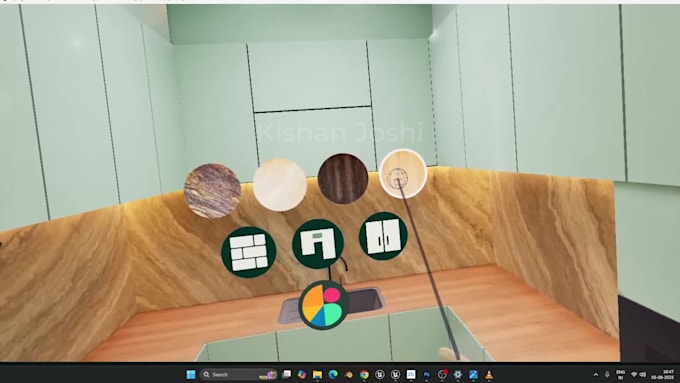Select the light beige wood material swatch
This screenshot has height=383, width=680.
[403, 174]
